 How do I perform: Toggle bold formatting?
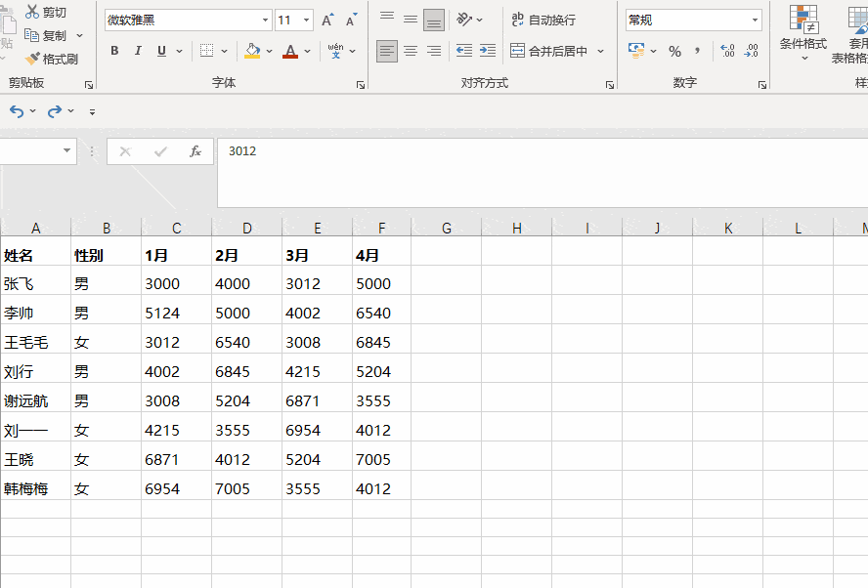point(114,51)
